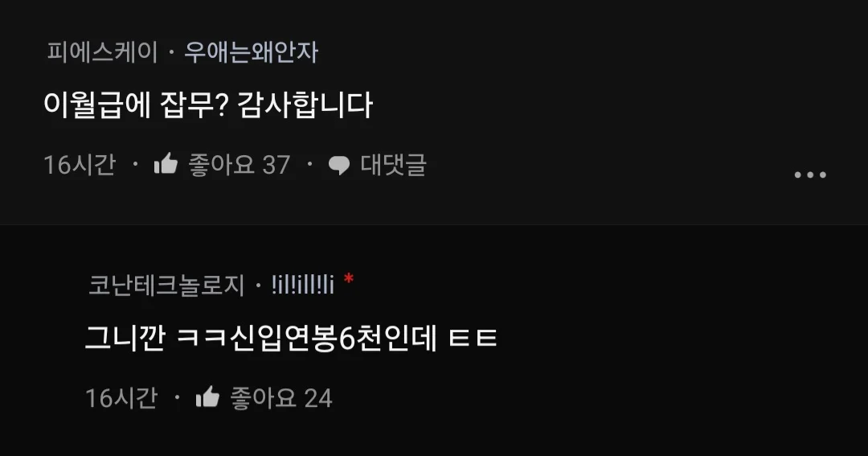Click the 좋아요 37 like label
The height and width of the screenshot is (456, 868).
pyautogui.click(x=240, y=165)
